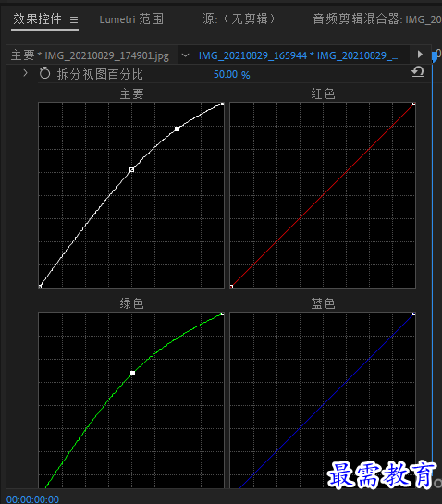Select sequence clip IMG_20210829_165944 link
Viewport: 442px width, 504px height.
point(298,55)
